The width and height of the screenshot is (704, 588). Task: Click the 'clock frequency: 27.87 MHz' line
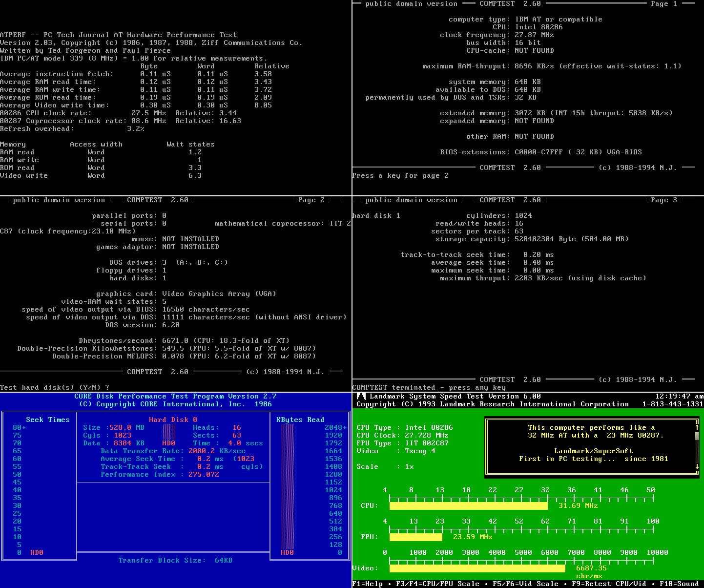tap(497, 35)
